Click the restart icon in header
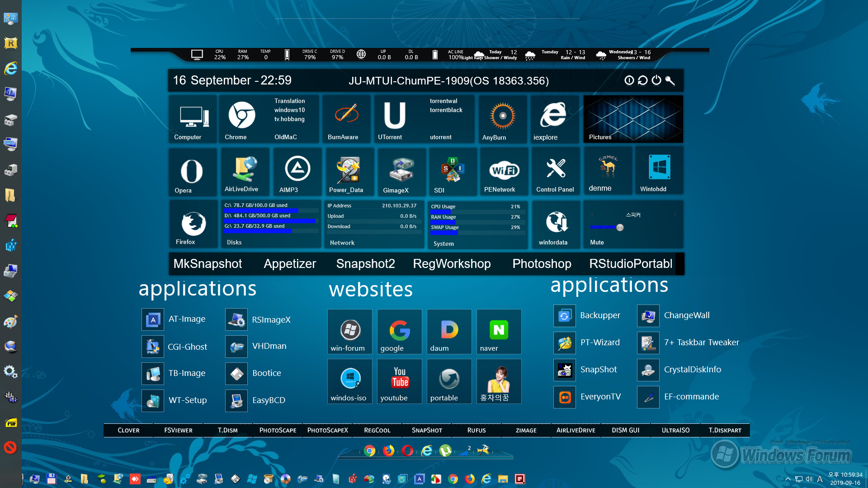The height and width of the screenshot is (488, 868). click(x=642, y=80)
